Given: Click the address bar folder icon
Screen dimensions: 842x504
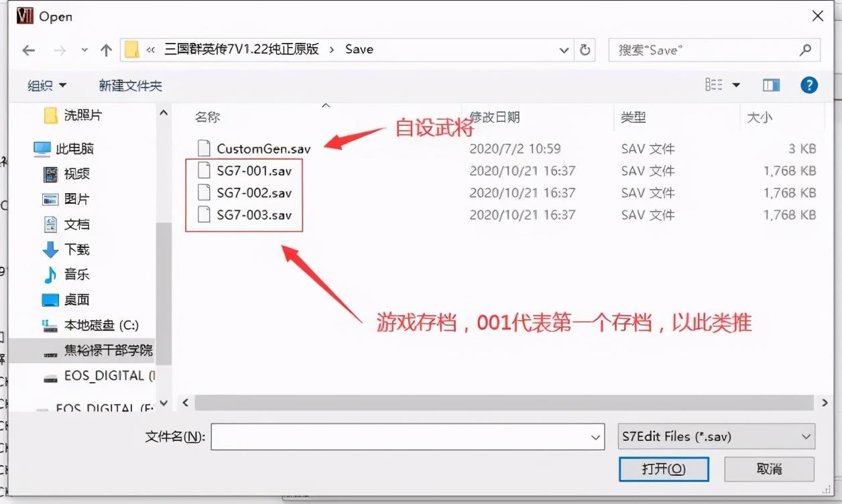Looking at the screenshot, I should coord(132,50).
